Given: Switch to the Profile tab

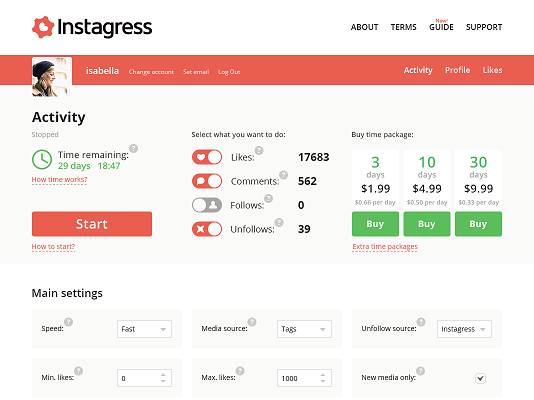Looking at the screenshot, I should 457,70.
